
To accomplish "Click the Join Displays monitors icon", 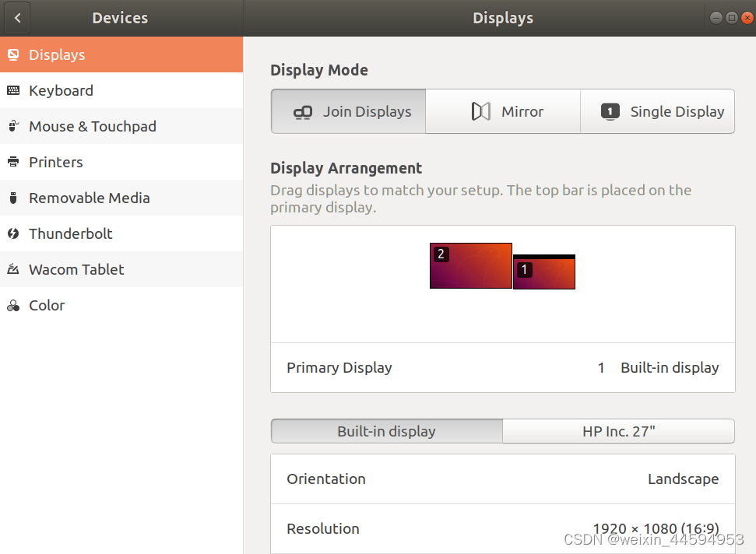I will pyautogui.click(x=303, y=112).
